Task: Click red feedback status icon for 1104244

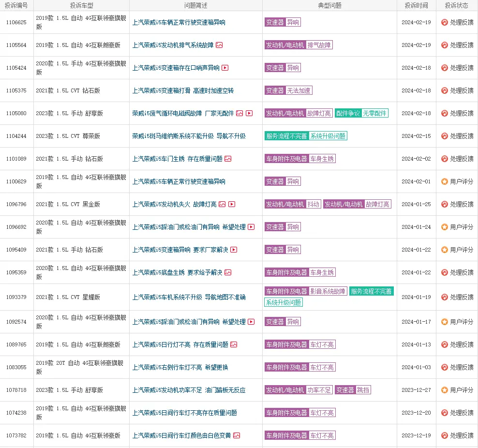Action: pyautogui.click(x=445, y=136)
